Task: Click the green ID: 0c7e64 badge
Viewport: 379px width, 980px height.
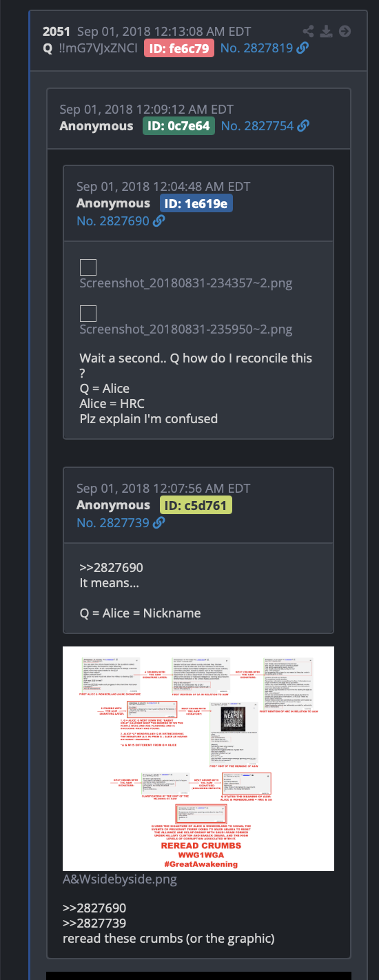Action: point(179,125)
